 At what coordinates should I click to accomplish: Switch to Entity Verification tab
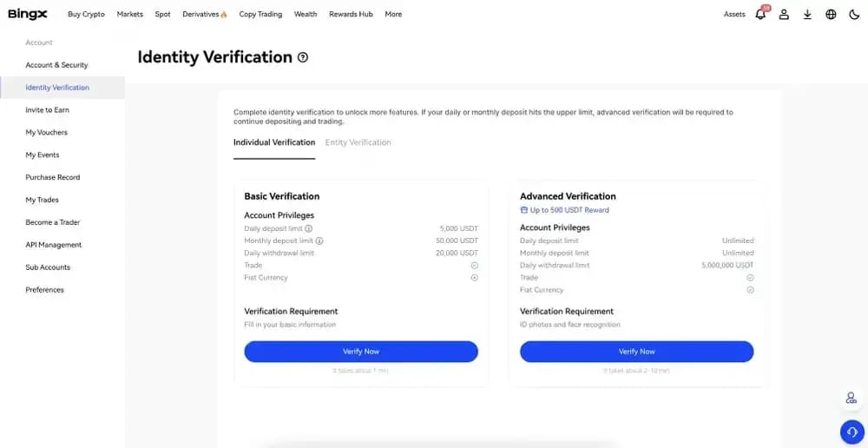(x=358, y=142)
